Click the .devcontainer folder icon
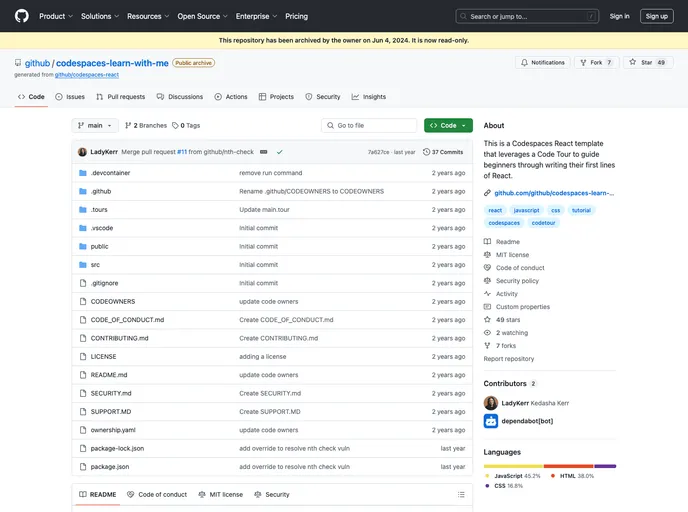The image size is (688, 512). pyautogui.click(x=82, y=173)
